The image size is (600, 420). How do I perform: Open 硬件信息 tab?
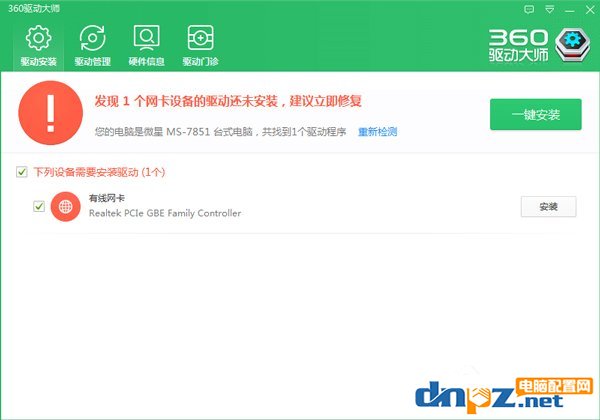tap(146, 46)
